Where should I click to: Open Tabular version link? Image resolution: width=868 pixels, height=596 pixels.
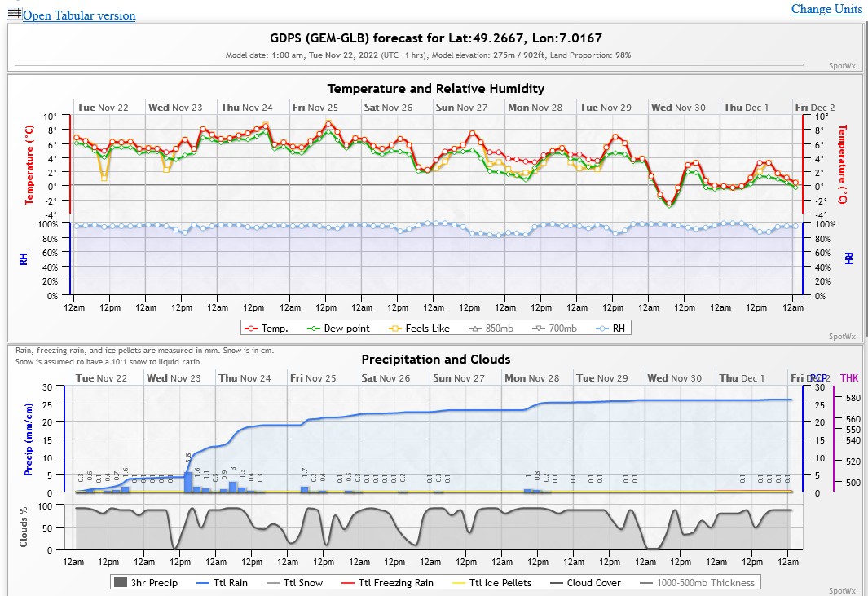[79, 15]
